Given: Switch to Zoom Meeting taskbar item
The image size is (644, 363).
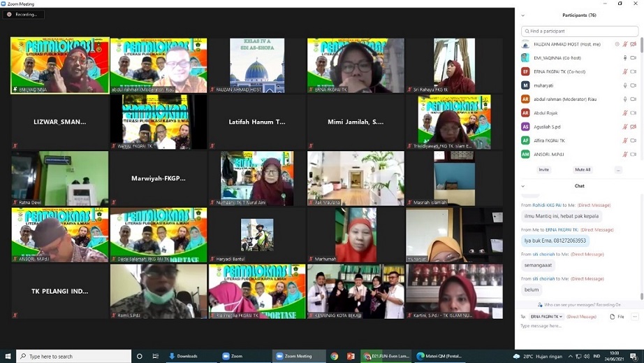Looking at the screenshot, I should coord(298,356).
